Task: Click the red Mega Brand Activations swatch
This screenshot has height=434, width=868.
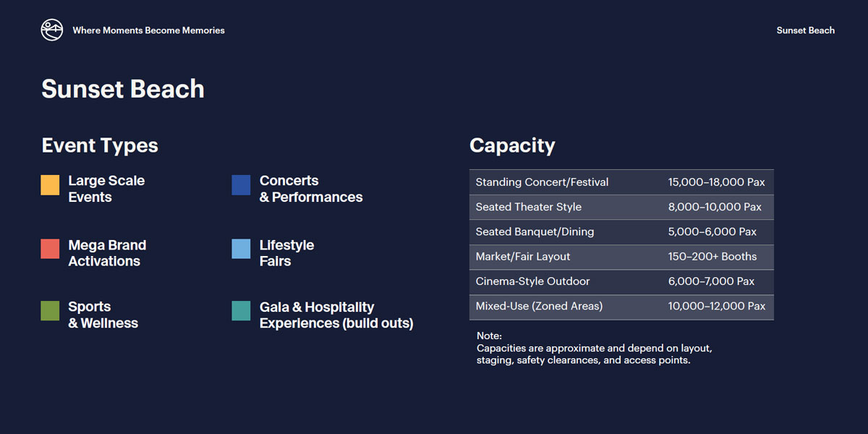Action: coord(50,249)
